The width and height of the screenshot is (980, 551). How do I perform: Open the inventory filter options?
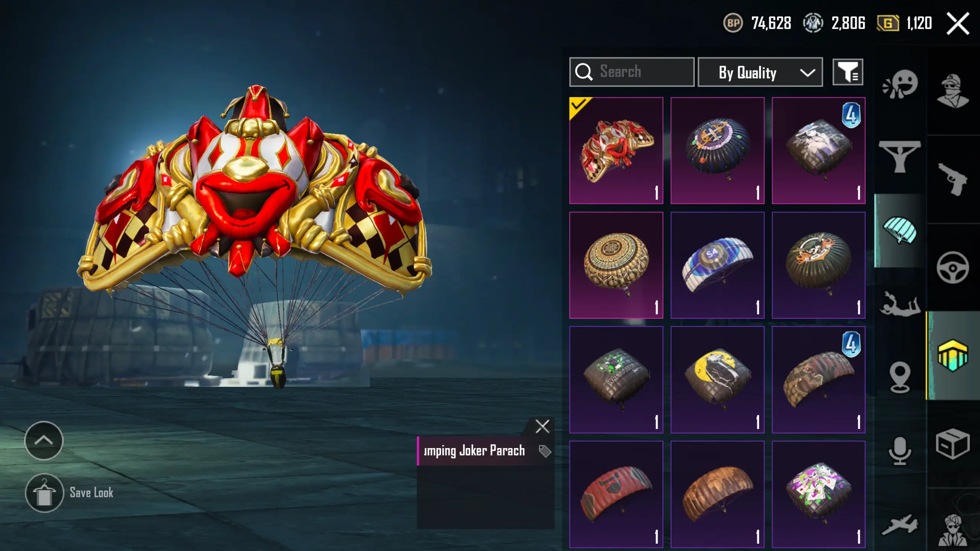tap(848, 72)
